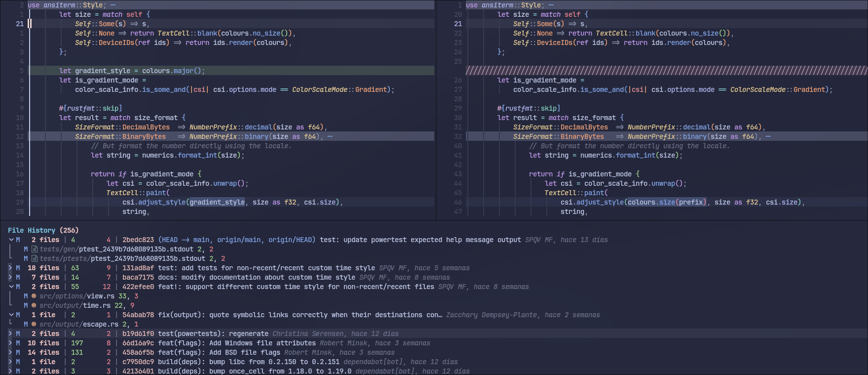Click the fold ellipsis after 'use ansiterm::Style' in left pane
The height and width of the screenshot is (375, 868).
(x=113, y=5)
